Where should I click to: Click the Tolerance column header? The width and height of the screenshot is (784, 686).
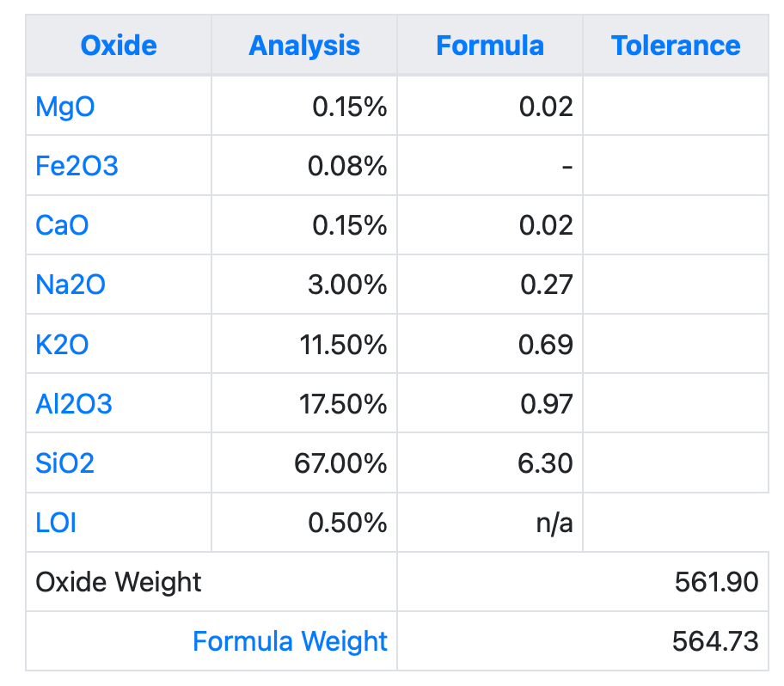pyautogui.click(x=676, y=46)
